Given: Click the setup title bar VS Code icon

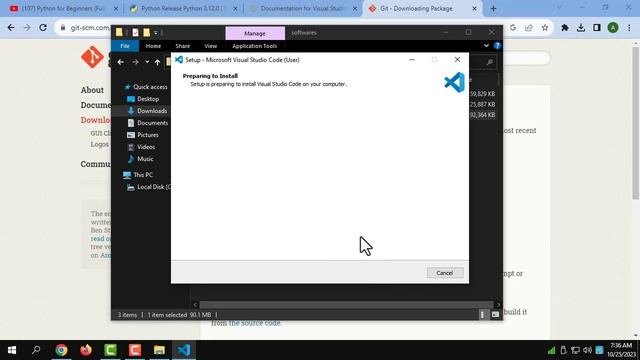Looking at the screenshot, I should pyautogui.click(x=179, y=60).
